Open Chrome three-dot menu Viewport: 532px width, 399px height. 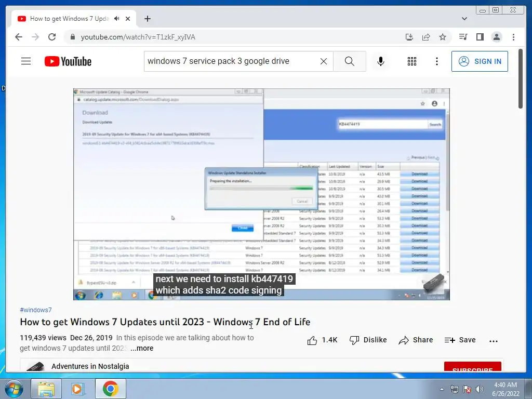click(x=513, y=37)
